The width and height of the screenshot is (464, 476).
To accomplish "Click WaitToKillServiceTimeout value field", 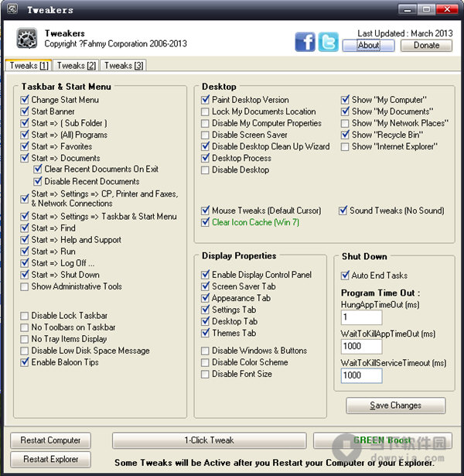I will (x=361, y=375).
